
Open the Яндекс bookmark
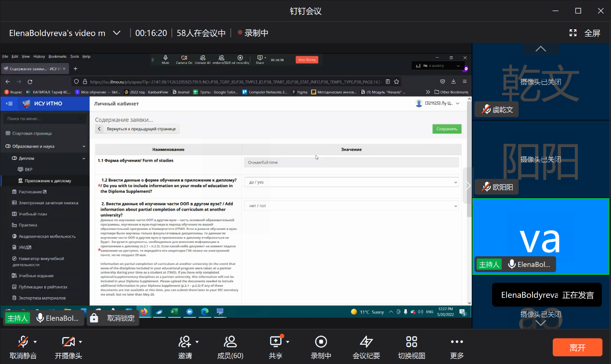point(13,92)
